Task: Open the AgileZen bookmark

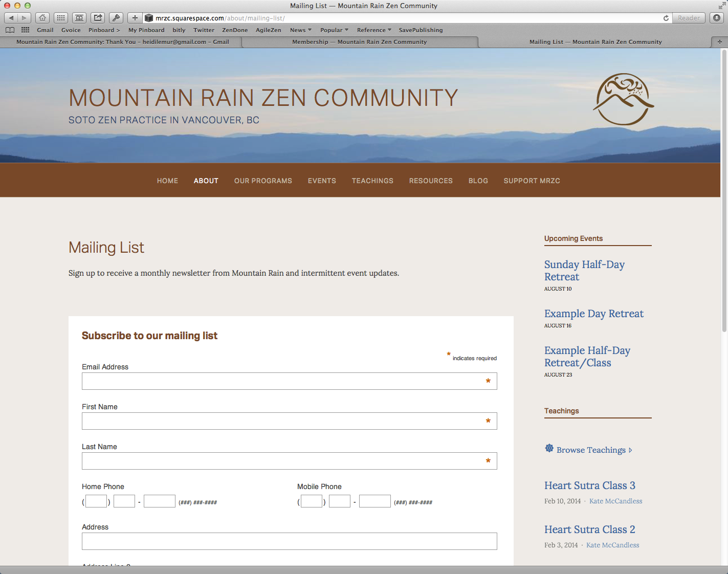Action: pos(269,30)
